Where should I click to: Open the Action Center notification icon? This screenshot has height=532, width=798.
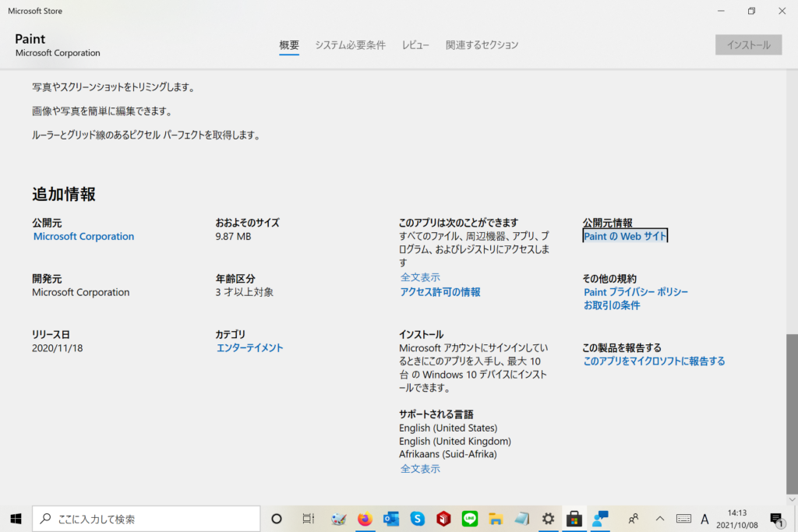pos(777,519)
